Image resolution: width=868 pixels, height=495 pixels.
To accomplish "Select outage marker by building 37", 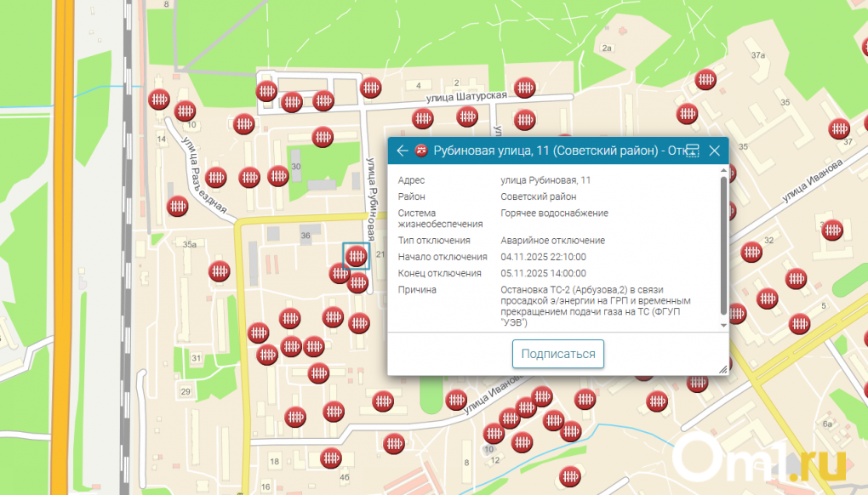I will [838, 129].
